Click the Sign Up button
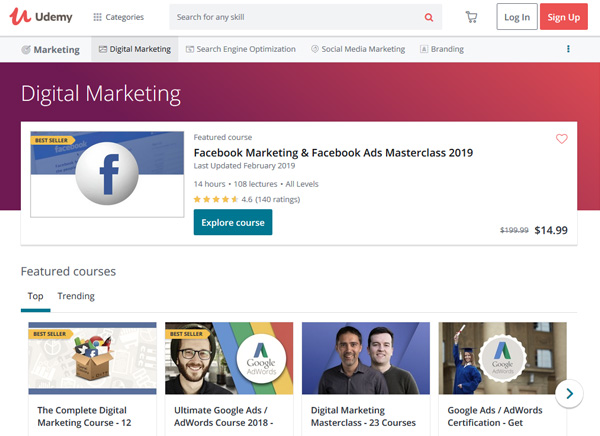This screenshot has height=436, width=600. pos(564,17)
